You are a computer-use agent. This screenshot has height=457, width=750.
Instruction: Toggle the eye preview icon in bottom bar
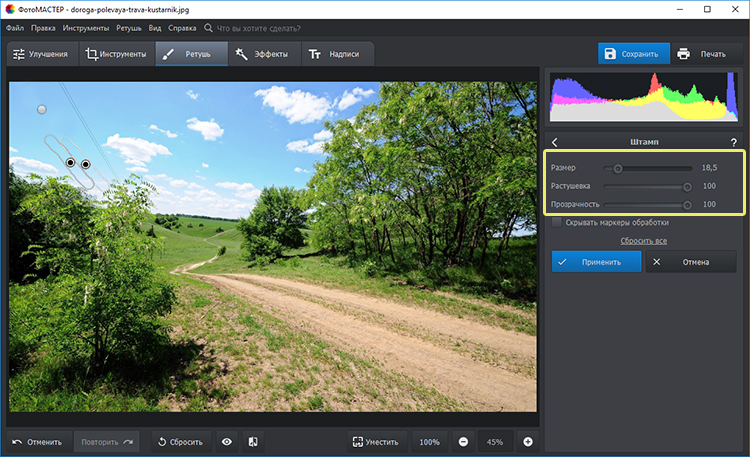[227, 441]
